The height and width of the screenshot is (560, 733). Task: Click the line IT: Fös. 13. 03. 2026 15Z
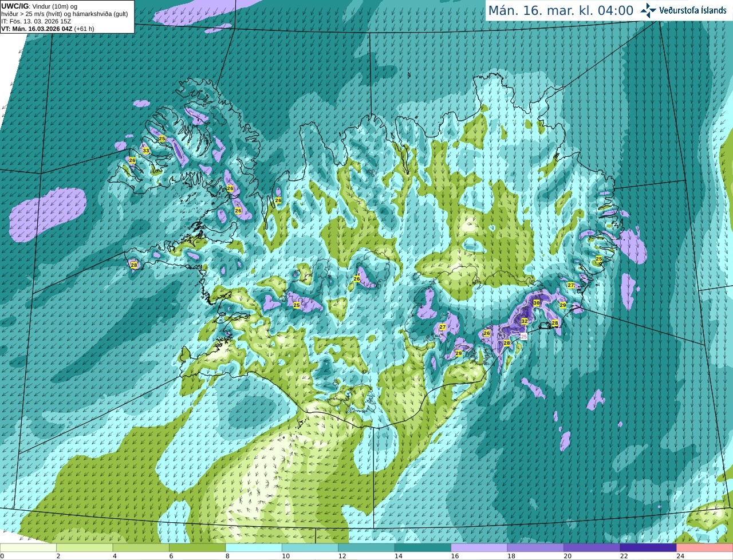[36, 21]
